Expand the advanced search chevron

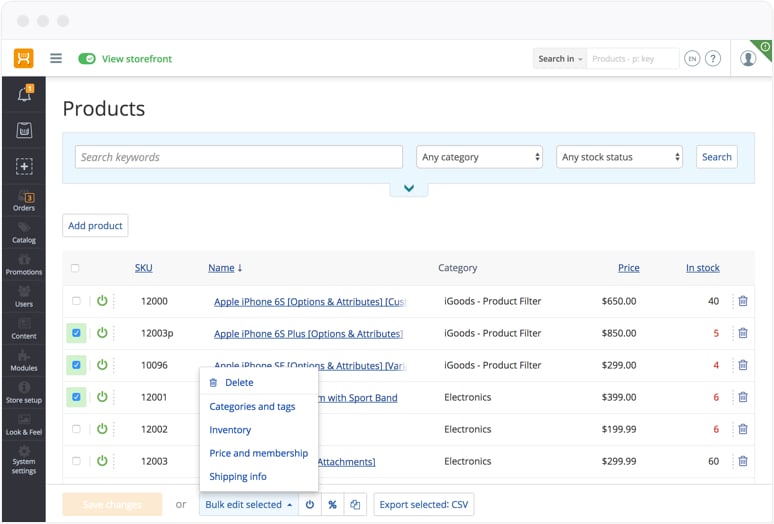point(408,188)
